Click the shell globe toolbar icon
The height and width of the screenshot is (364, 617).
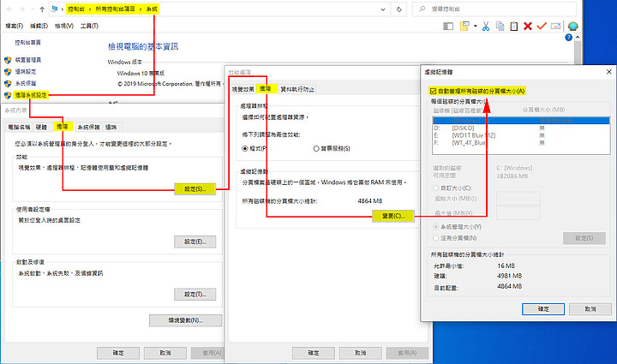tap(573, 27)
